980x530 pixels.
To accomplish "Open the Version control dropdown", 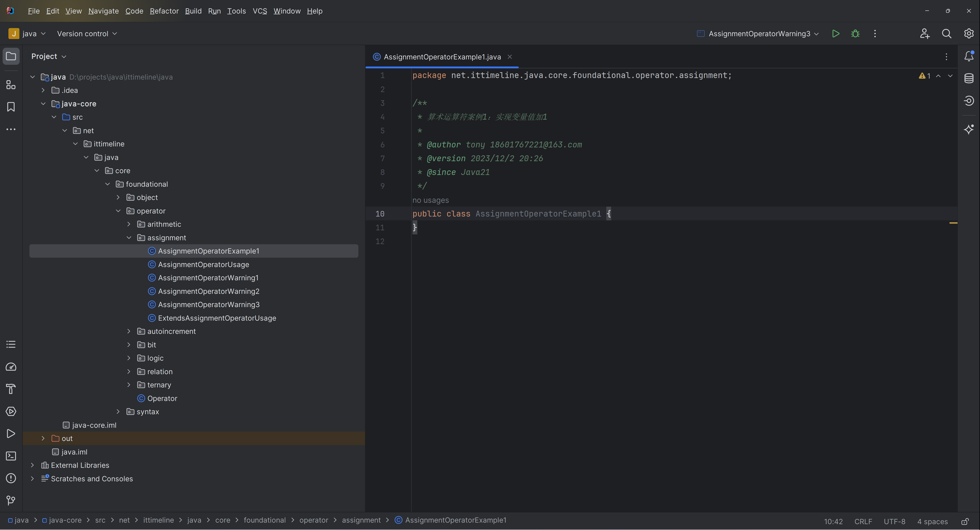I will point(87,33).
